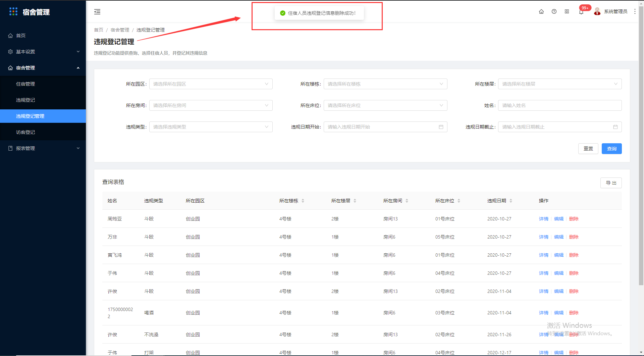644x356 pixels.
Task: Open the 所在楼层 dropdown
Action: (x=559, y=84)
